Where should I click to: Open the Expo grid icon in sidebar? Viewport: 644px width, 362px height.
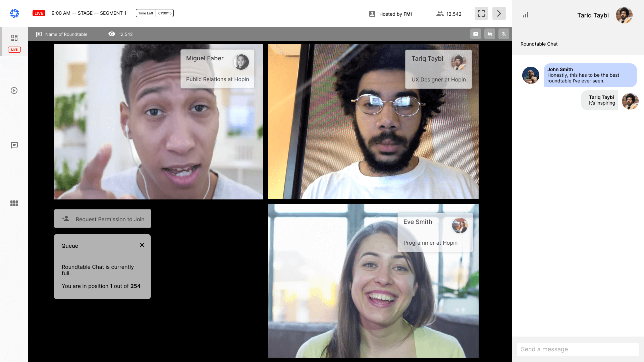pyautogui.click(x=14, y=203)
